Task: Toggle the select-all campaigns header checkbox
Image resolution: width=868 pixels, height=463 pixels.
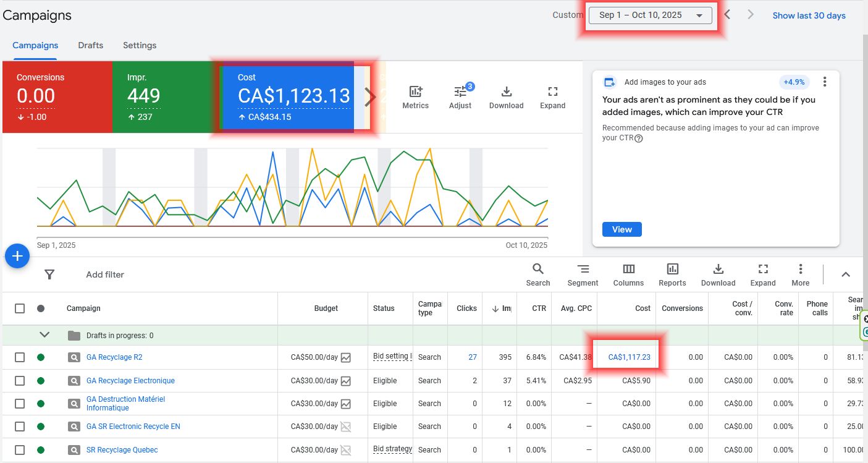Action: (x=20, y=308)
